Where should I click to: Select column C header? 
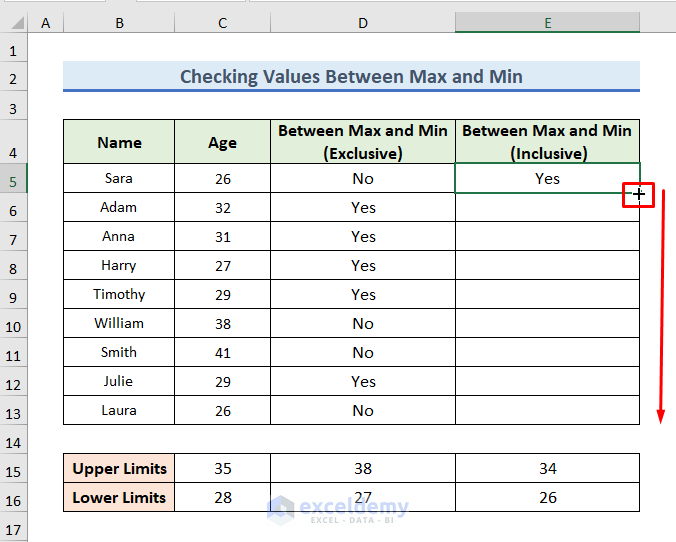pos(222,23)
